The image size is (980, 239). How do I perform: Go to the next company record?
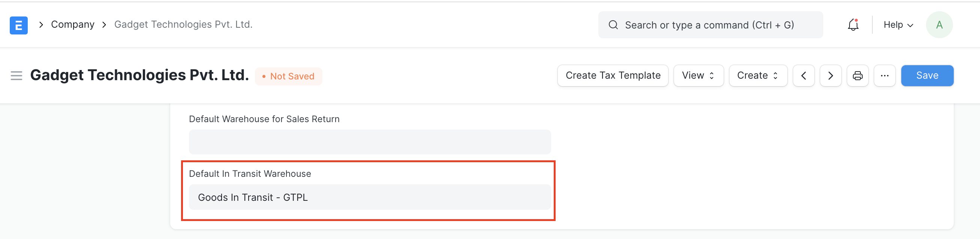(830, 76)
